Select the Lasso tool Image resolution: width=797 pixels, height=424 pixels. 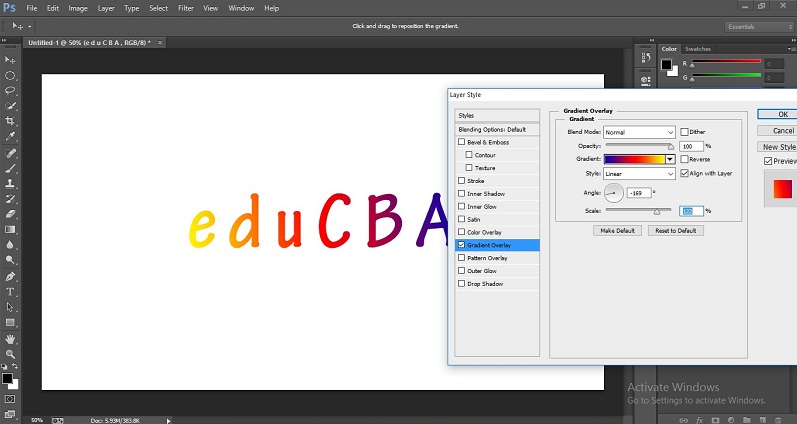pyautogui.click(x=10, y=90)
